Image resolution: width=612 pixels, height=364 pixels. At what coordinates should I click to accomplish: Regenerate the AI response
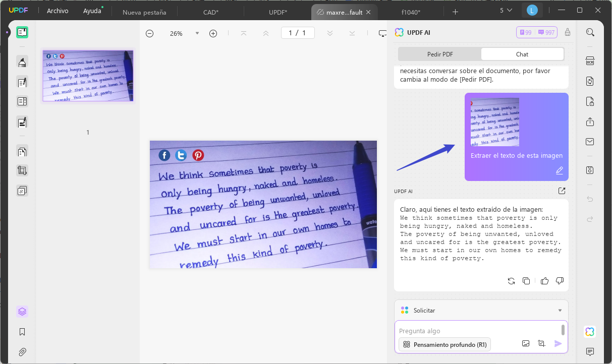click(511, 281)
